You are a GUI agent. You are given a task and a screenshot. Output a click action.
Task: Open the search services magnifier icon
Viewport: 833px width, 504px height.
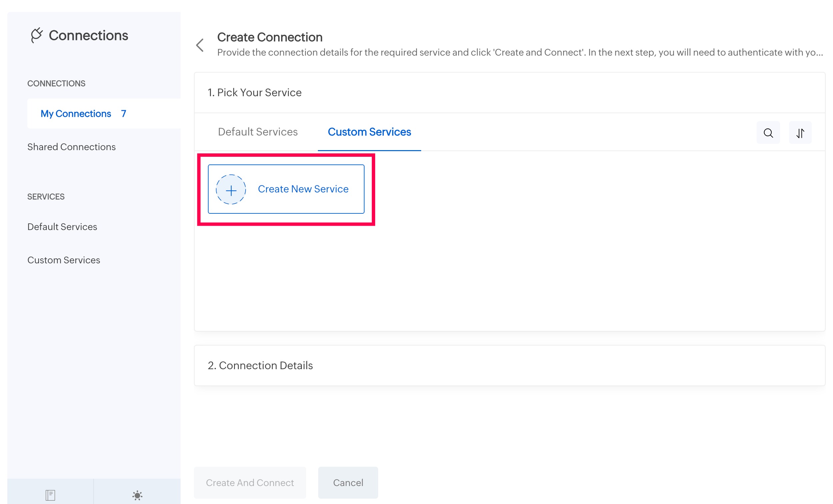click(x=768, y=133)
